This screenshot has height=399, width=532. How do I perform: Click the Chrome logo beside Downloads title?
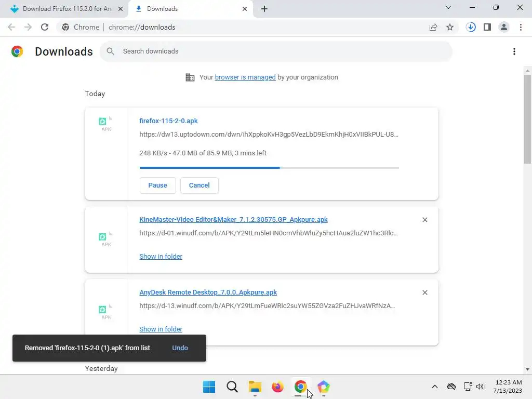point(17,51)
